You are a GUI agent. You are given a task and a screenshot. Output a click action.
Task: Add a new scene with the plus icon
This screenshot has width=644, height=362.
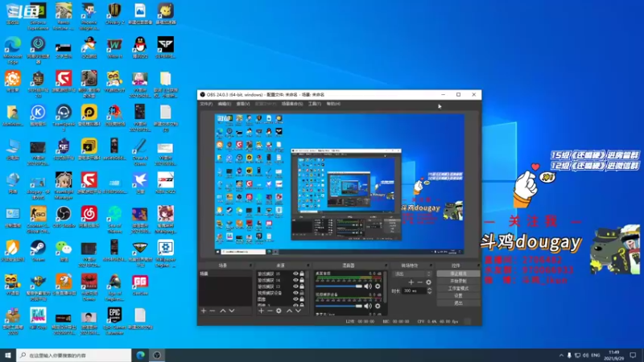coord(204,311)
